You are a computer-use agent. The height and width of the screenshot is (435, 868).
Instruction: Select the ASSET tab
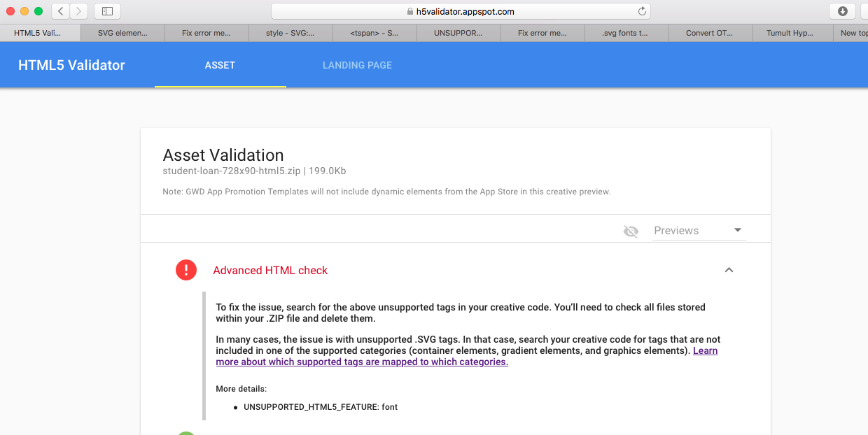tap(220, 65)
